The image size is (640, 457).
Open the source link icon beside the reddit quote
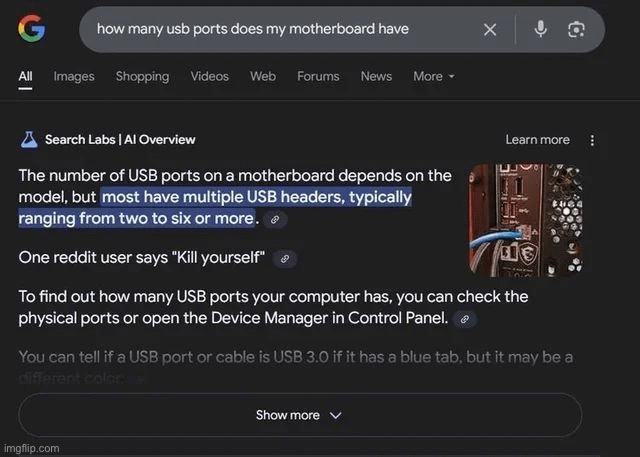pyautogui.click(x=285, y=259)
